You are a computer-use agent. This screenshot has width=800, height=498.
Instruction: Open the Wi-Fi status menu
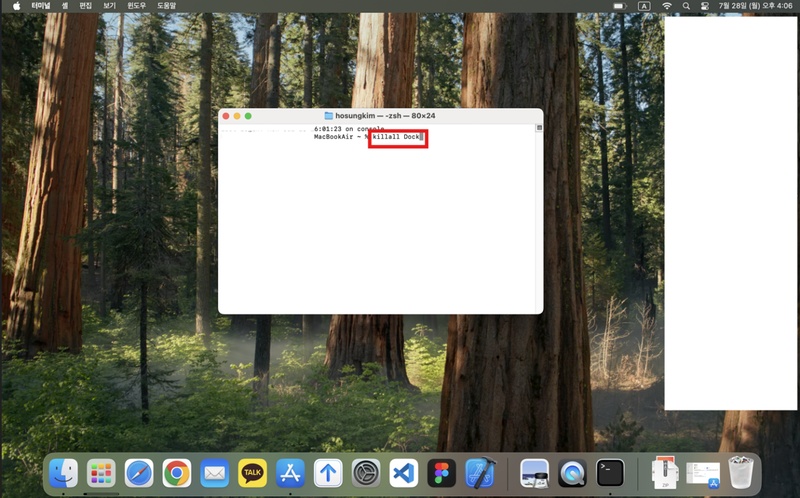click(x=667, y=6)
